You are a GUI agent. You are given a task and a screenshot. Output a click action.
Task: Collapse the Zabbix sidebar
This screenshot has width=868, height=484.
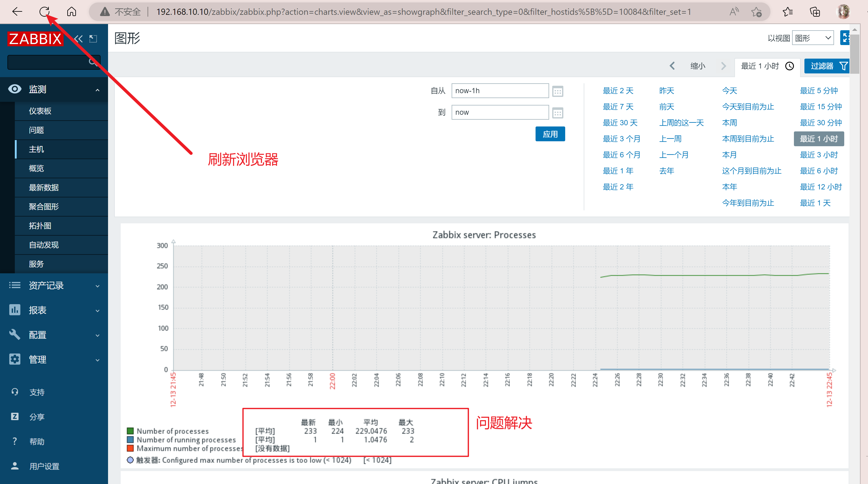(x=78, y=39)
